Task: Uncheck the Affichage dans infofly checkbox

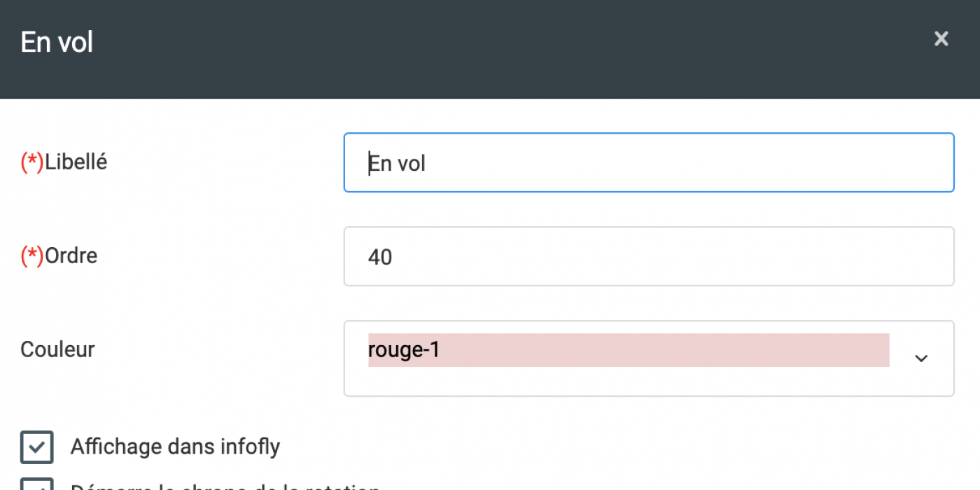Action: pyautogui.click(x=36, y=447)
